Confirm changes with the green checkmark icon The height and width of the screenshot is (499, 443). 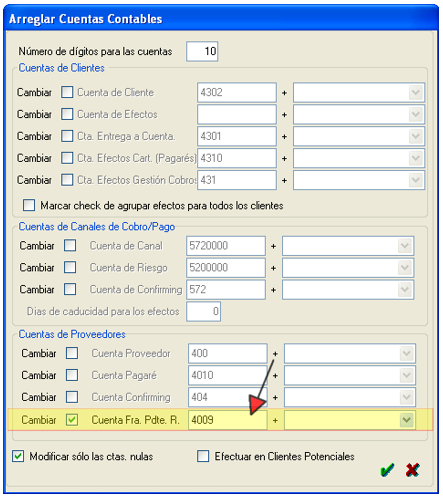(x=387, y=470)
